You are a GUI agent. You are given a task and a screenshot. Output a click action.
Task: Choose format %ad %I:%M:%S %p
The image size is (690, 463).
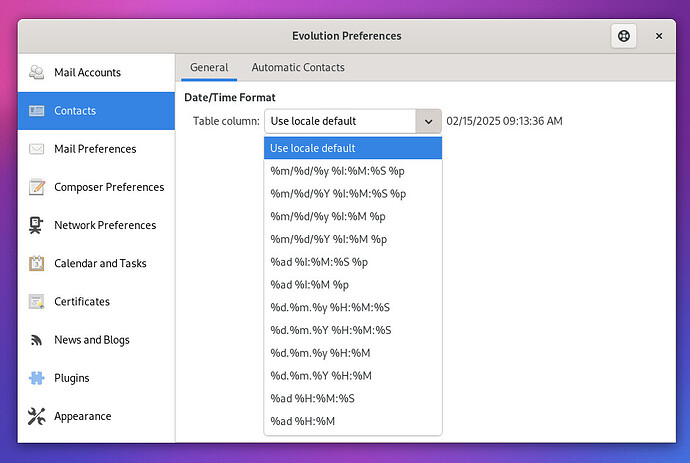click(x=353, y=262)
